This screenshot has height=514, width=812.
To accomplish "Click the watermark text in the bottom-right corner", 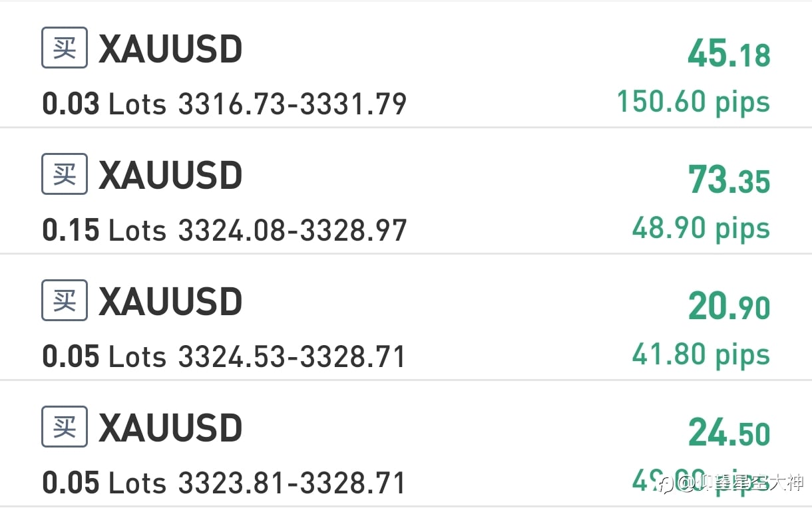I will (x=731, y=483).
